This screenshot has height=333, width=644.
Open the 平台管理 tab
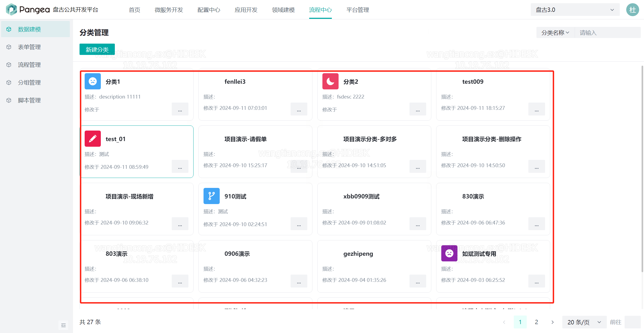tap(358, 10)
